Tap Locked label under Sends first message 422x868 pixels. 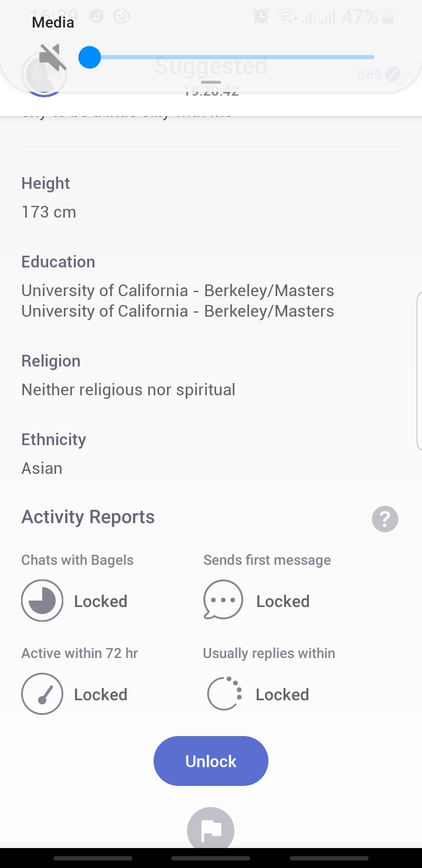283,601
